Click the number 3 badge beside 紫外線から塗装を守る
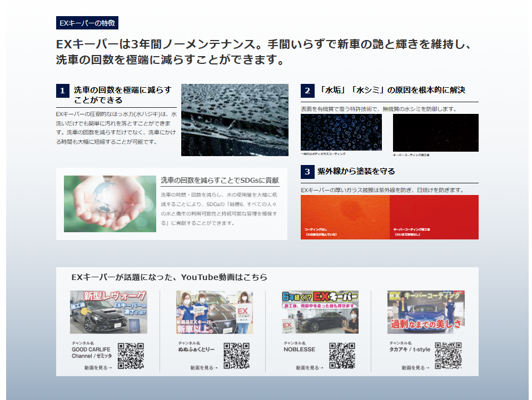Screen dimensions: 532x400 point(307,172)
